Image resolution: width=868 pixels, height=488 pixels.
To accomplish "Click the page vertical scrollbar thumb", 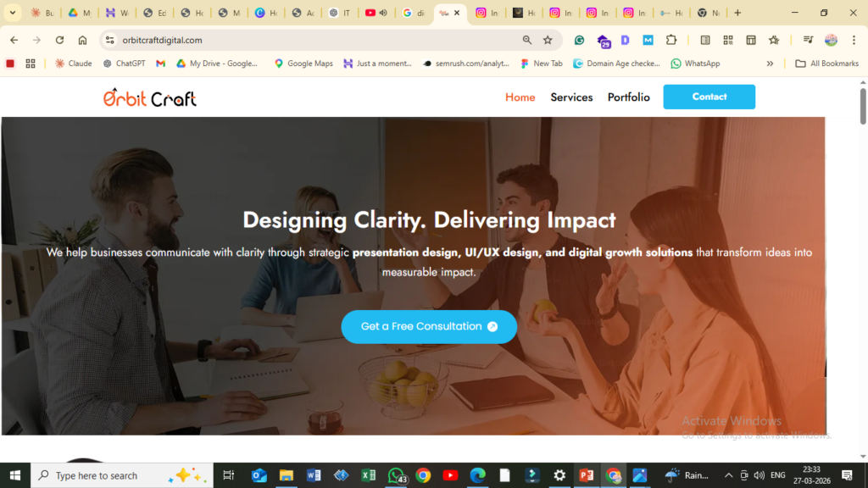I will coord(862,106).
